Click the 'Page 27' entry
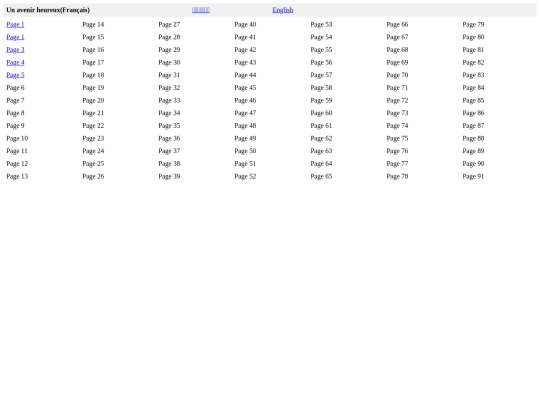This screenshot has height=405, width=540. (169, 24)
